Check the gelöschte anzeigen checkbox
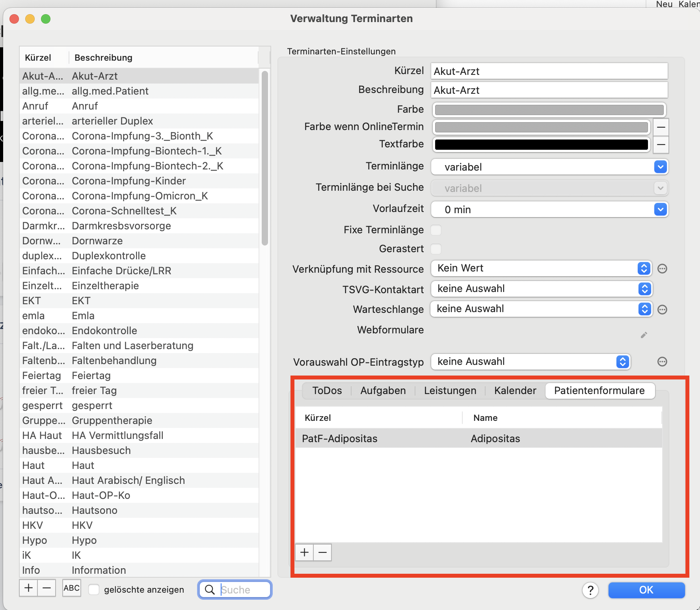 pos(94,590)
